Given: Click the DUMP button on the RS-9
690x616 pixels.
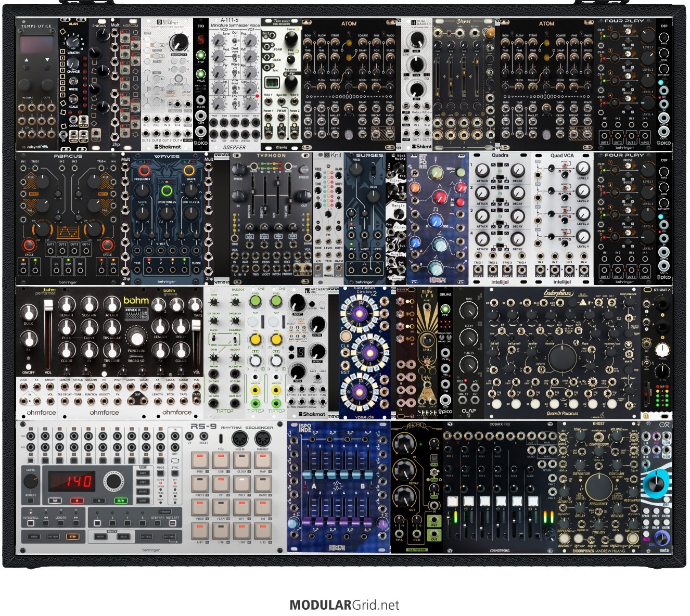Looking at the screenshot, I should (143, 500).
